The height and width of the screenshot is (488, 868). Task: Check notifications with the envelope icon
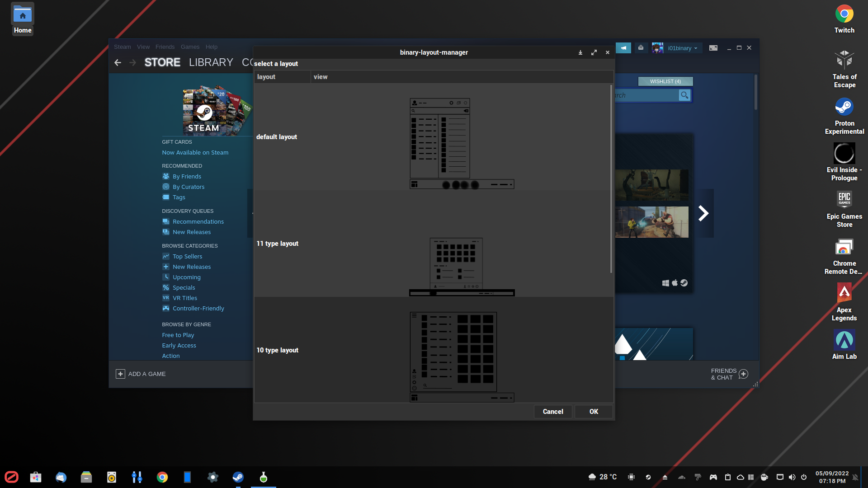(641, 47)
